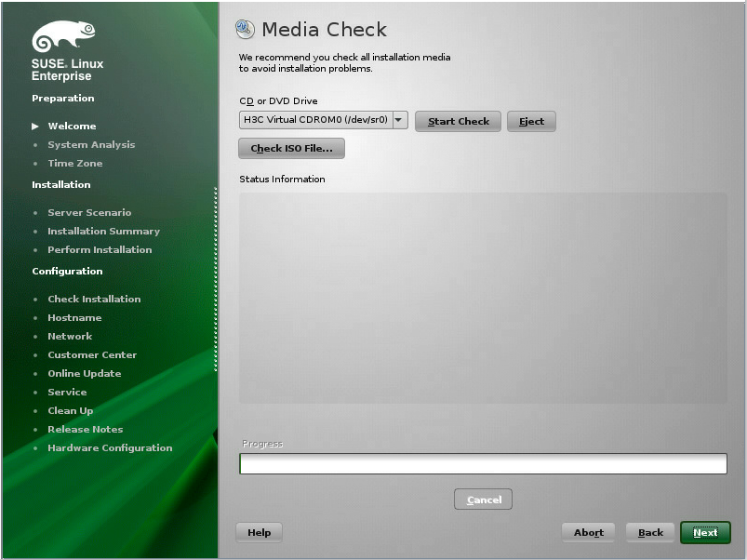Viewport: 747px width, 560px height.
Task: Click the current-step arrow beside Welcome
Action: click(x=35, y=127)
